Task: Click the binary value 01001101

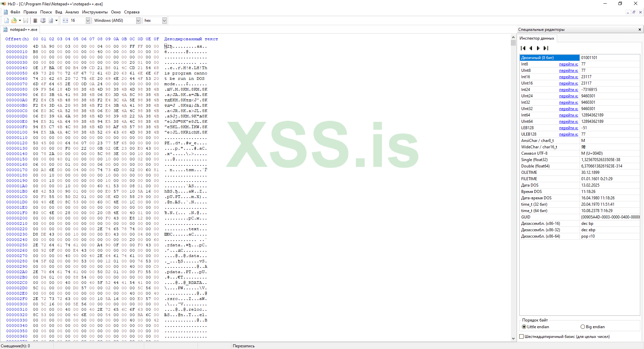Action: coord(589,58)
